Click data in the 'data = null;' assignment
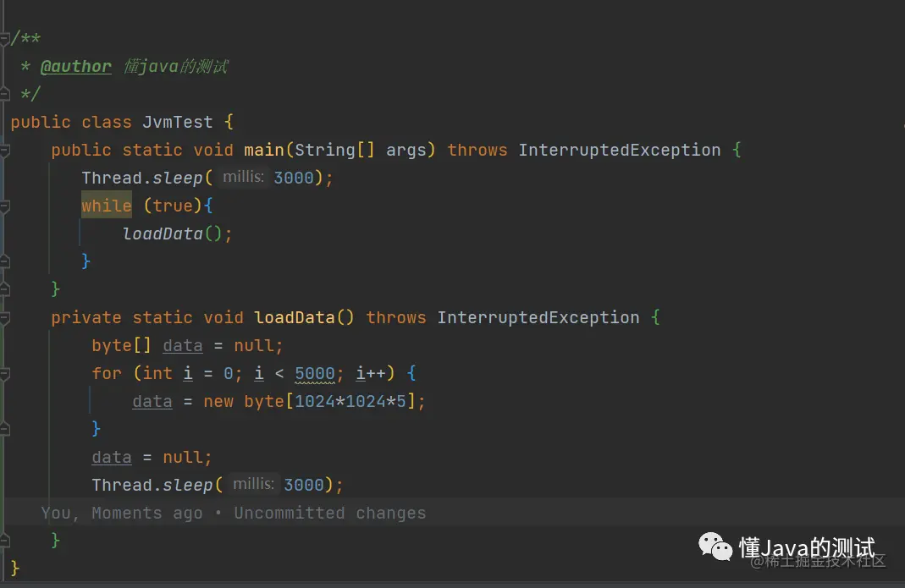Screen dimensions: 905x588 [x=112, y=457]
